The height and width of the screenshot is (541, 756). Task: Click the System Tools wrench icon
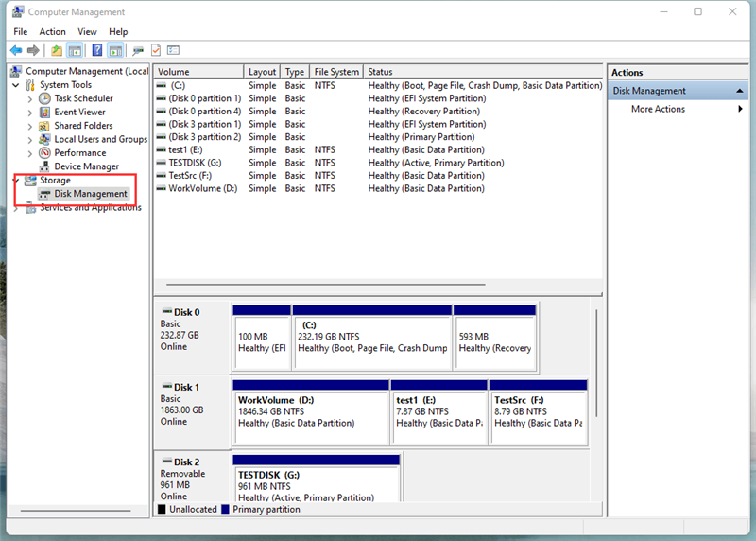pos(30,85)
